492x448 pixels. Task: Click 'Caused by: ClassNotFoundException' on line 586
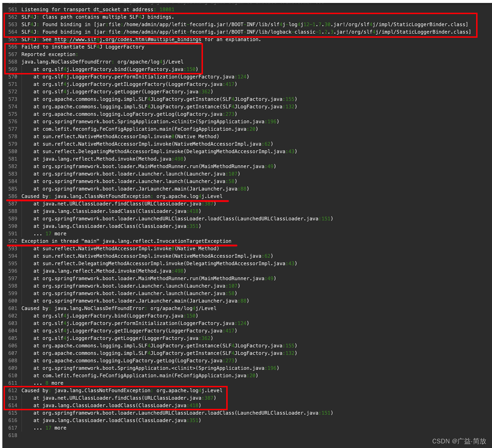pos(122,196)
